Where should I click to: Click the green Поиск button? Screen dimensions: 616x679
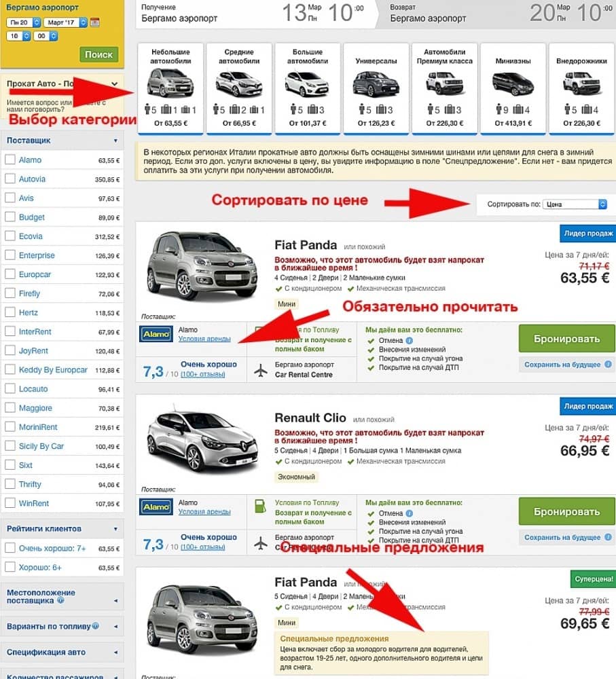click(x=98, y=54)
